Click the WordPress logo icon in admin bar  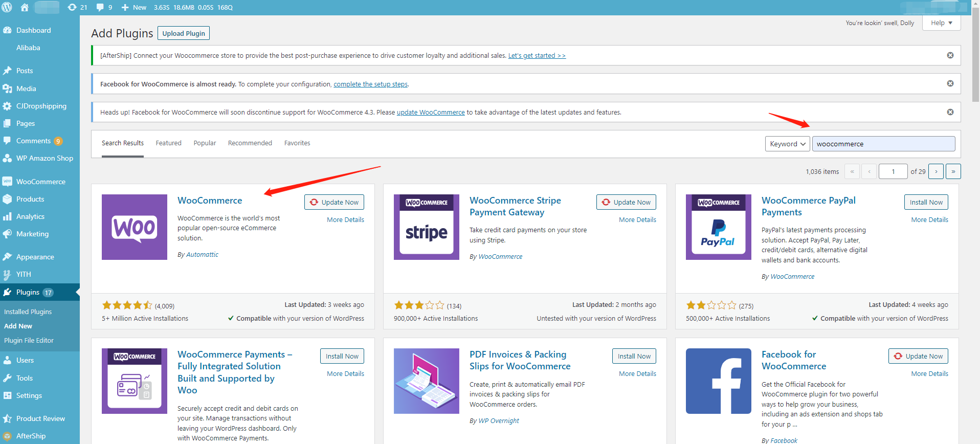coord(7,7)
